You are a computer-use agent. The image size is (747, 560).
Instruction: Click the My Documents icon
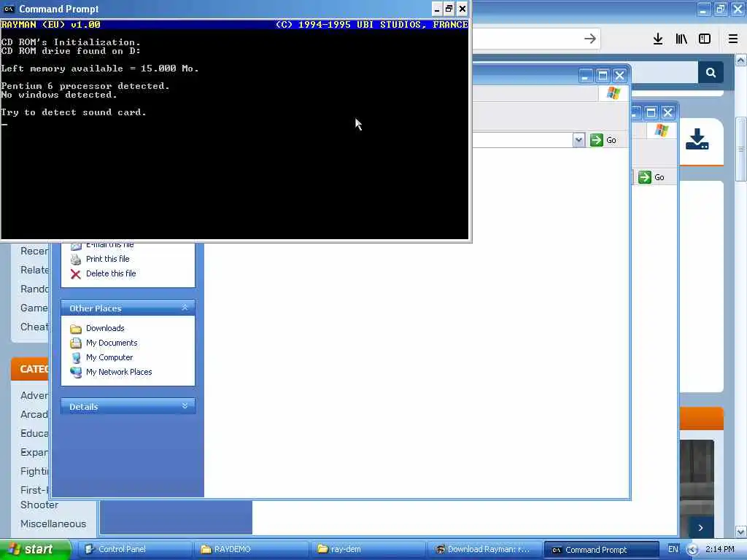tap(76, 343)
